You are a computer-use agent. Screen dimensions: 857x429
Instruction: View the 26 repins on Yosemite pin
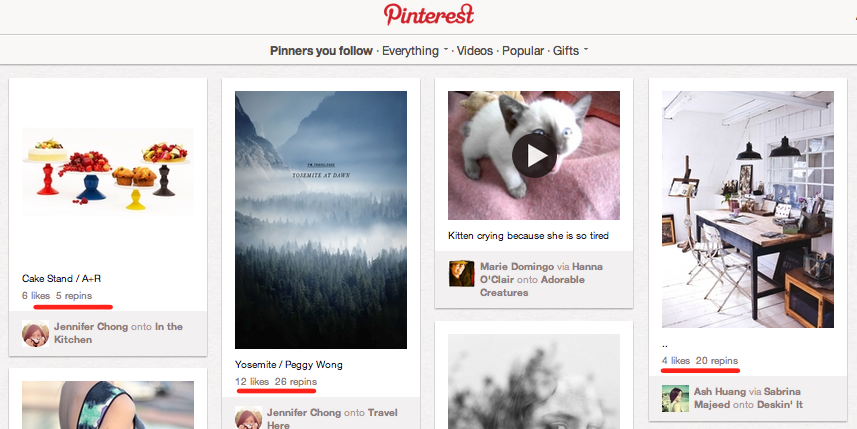(x=296, y=381)
